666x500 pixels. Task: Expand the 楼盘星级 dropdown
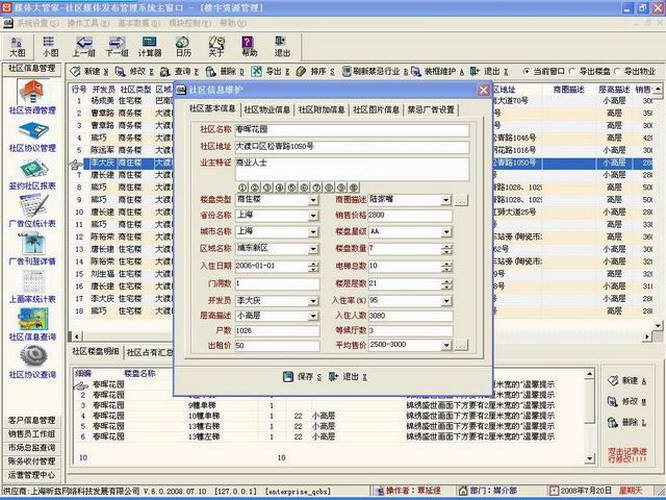point(446,232)
